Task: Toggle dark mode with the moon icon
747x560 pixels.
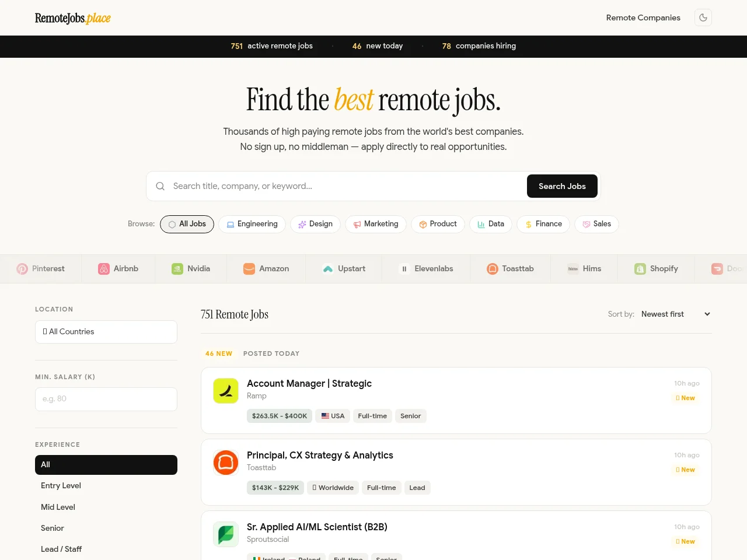Action: 703,17
